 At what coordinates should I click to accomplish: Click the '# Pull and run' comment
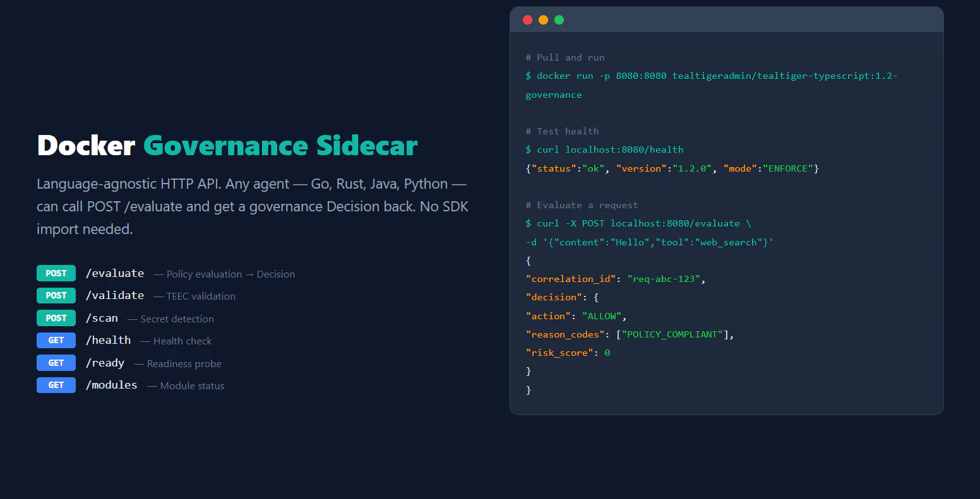pos(565,57)
